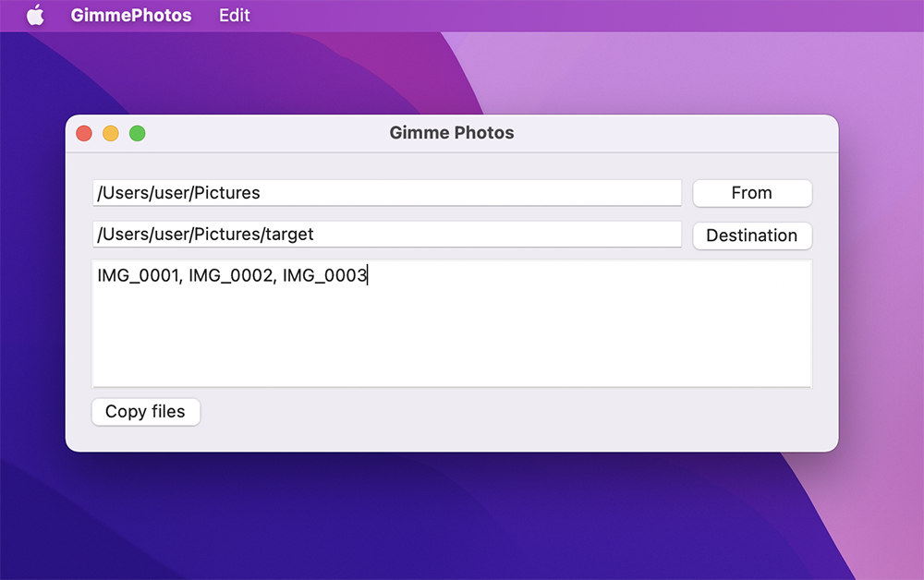Viewport: 924px width, 580px height.
Task: Open the Apple menu
Action: coord(35,16)
